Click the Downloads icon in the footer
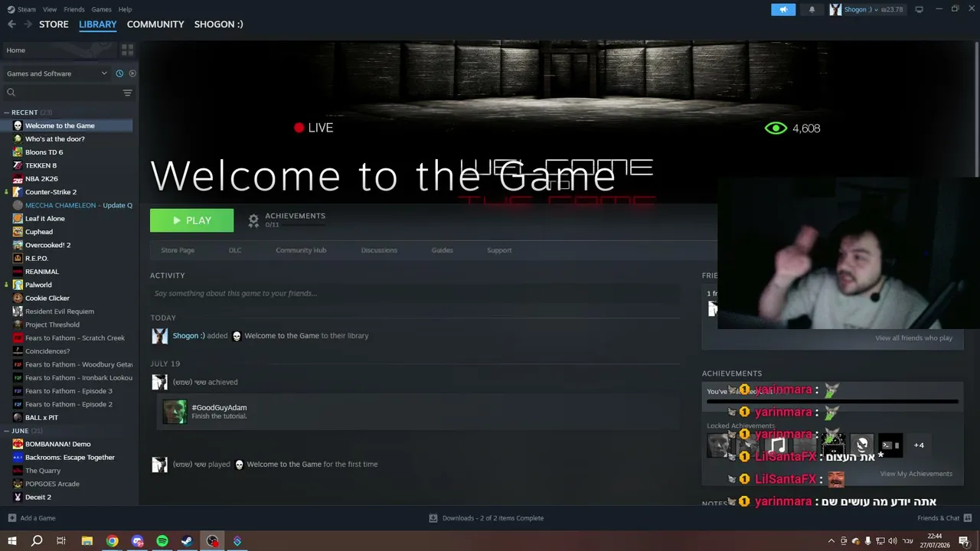This screenshot has height=551, width=980. (x=433, y=518)
